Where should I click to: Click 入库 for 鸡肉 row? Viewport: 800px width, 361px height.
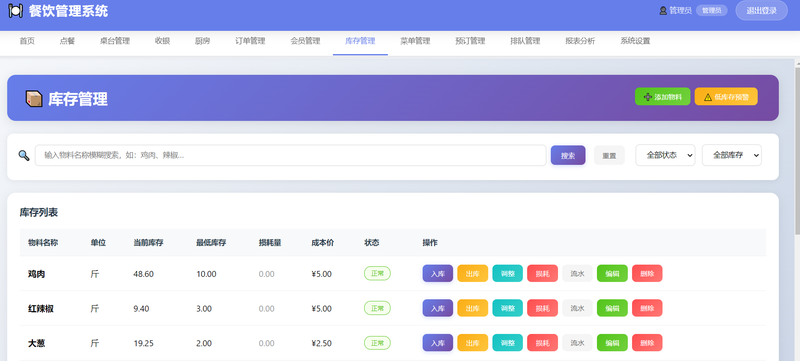click(x=438, y=273)
